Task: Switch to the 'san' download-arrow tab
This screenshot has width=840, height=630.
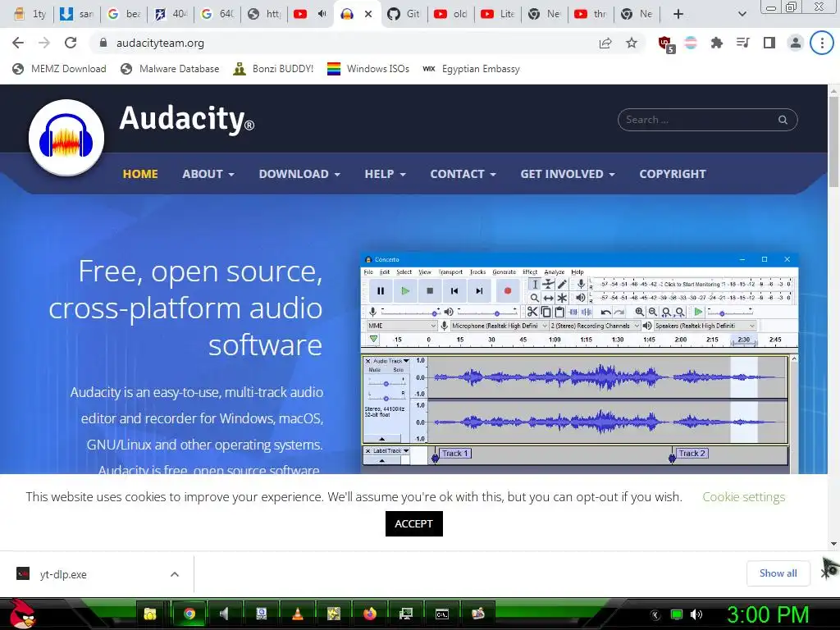Action: (76, 14)
